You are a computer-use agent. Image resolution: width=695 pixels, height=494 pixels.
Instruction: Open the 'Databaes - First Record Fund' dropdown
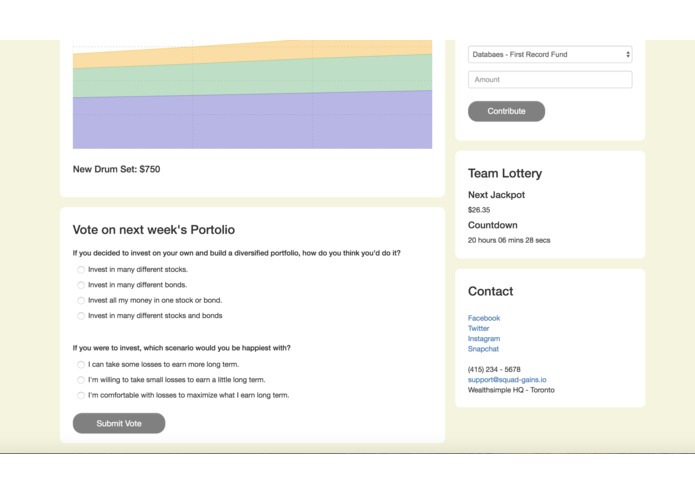click(550, 54)
